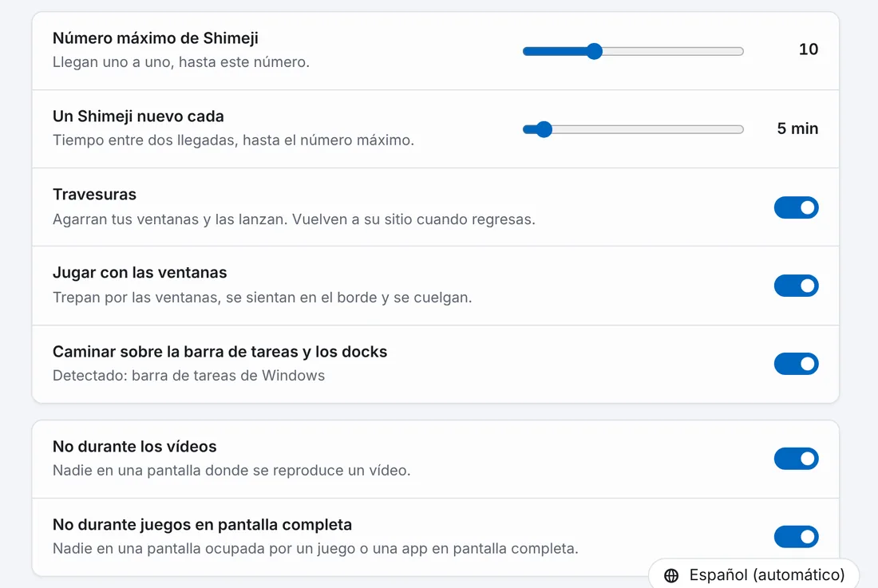This screenshot has width=878, height=588.
Task: Click the Número máximo de Shimeji heading
Action: coord(156,38)
